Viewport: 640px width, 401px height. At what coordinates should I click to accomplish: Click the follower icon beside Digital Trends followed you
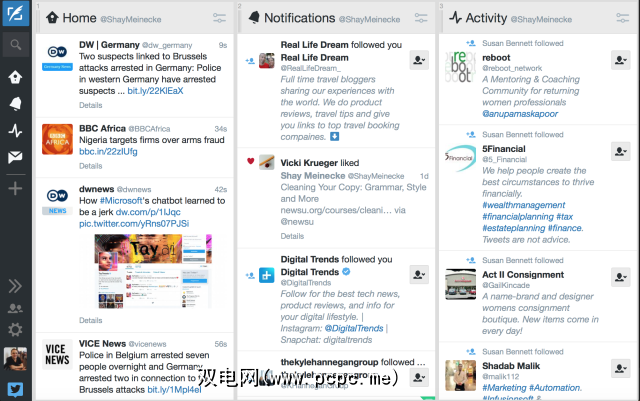point(250,275)
